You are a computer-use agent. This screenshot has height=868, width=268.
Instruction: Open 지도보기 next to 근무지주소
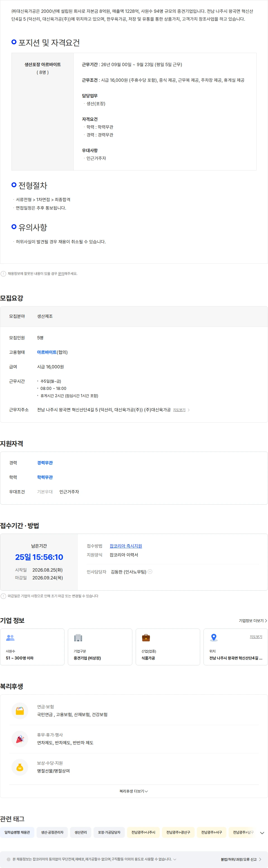point(179,410)
